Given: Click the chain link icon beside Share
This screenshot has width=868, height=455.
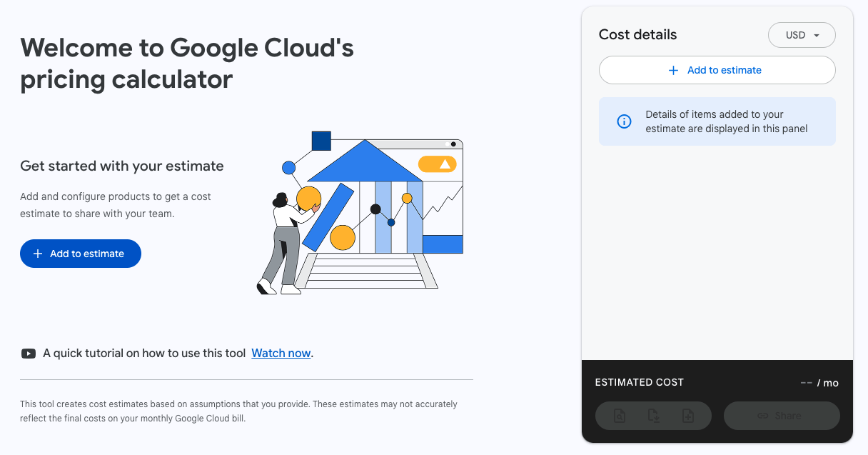Looking at the screenshot, I should tap(762, 416).
